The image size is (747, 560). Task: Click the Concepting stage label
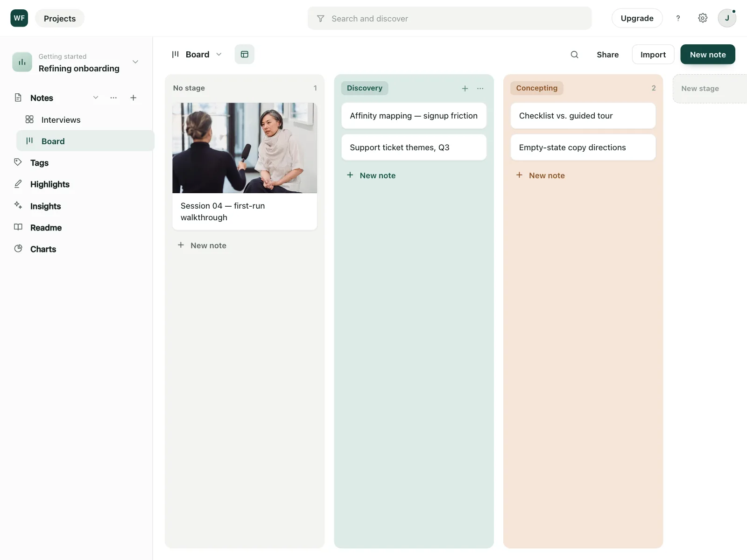click(537, 88)
